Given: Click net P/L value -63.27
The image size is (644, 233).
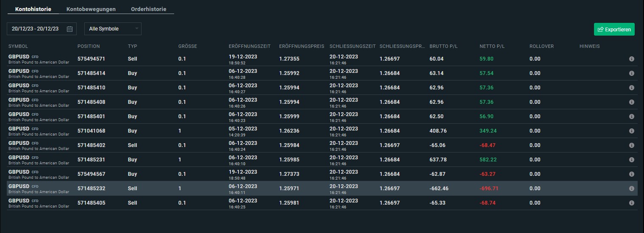Looking at the screenshot, I should click(488, 174).
